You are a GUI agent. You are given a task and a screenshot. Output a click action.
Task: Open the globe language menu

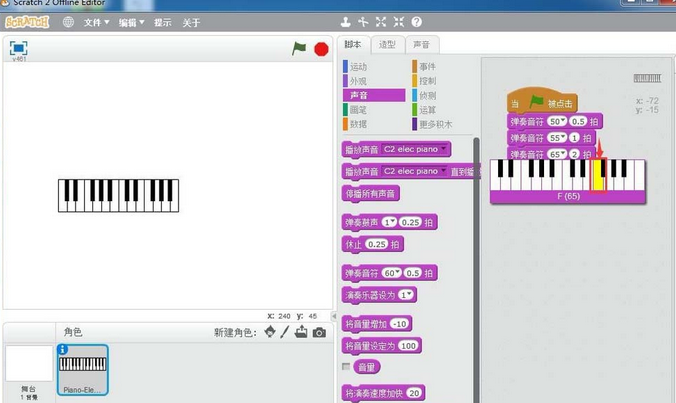(68, 21)
